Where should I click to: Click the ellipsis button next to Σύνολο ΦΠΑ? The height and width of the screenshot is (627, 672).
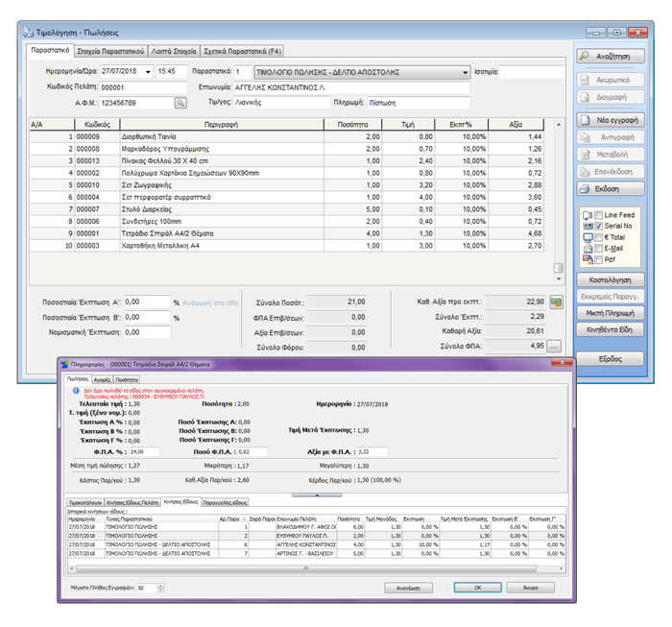[x=554, y=346]
